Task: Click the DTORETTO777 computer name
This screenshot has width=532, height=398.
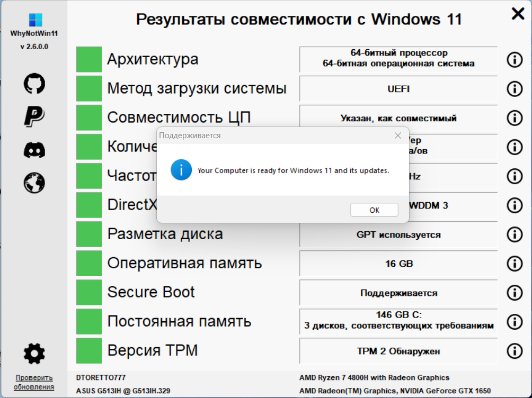Action: tap(101, 378)
